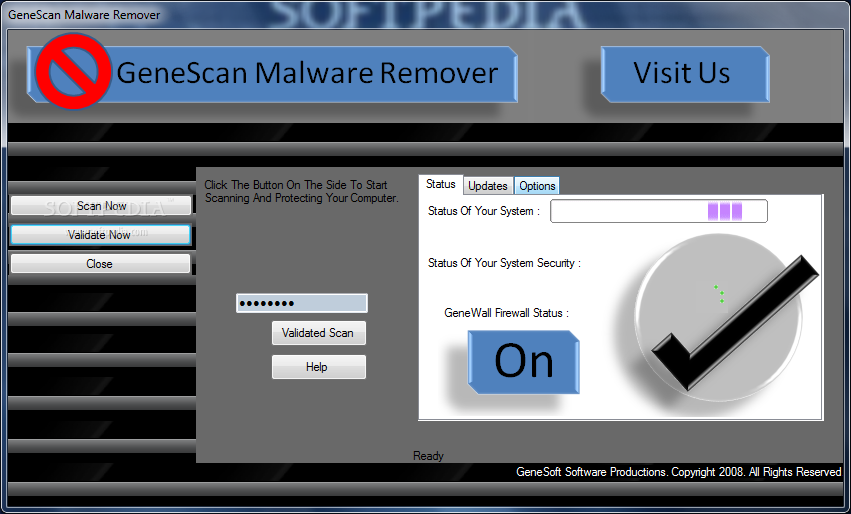Open Help below the Validated Scan button

319,367
